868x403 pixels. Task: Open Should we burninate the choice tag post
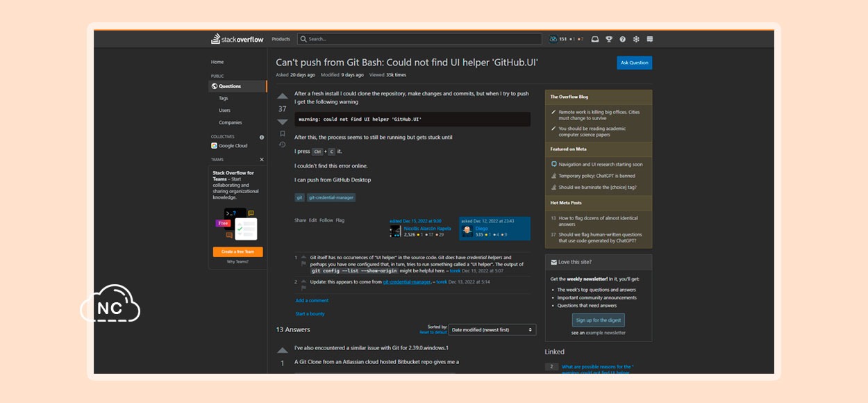click(x=598, y=187)
